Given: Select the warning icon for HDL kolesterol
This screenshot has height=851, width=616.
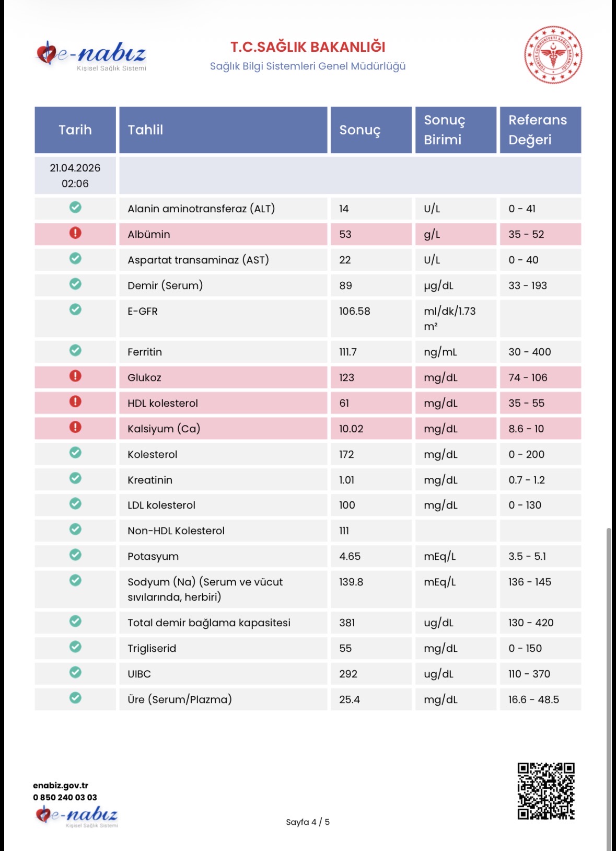Looking at the screenshot, I should point(75,402).
